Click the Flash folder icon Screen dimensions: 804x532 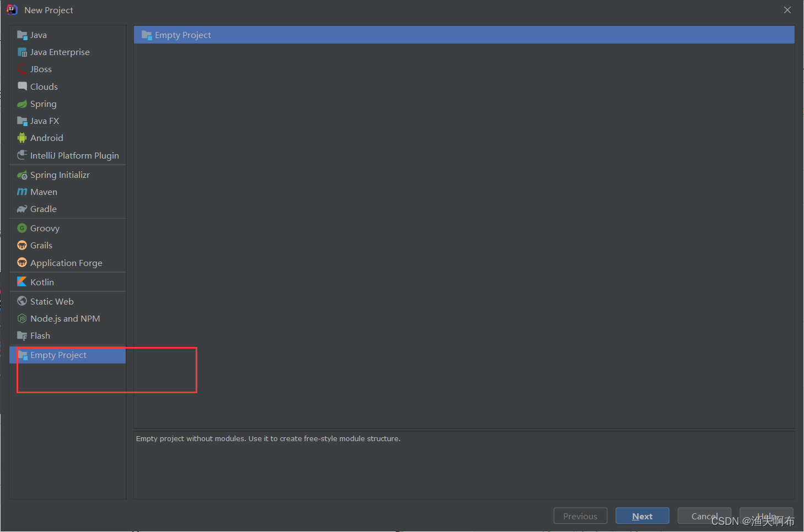22,336
